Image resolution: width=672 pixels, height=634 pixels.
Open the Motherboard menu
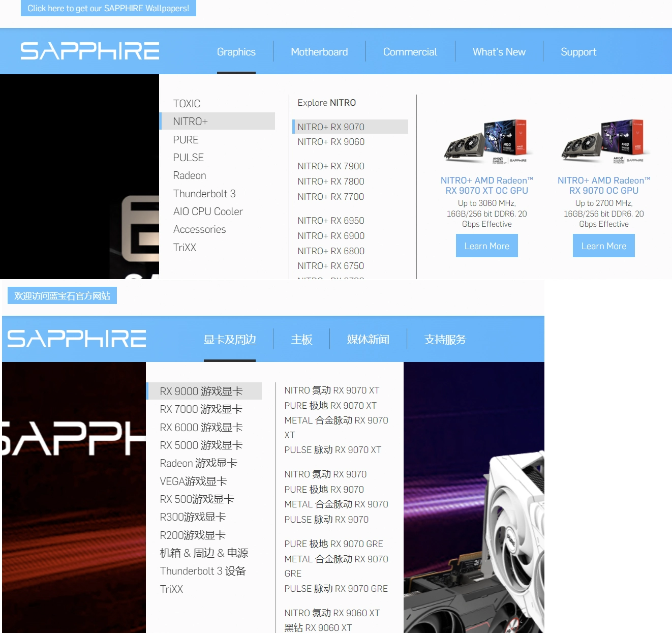coord(319,52)
